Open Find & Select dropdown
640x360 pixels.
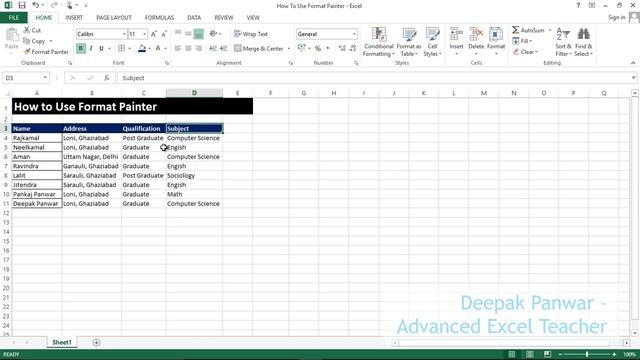583,41
